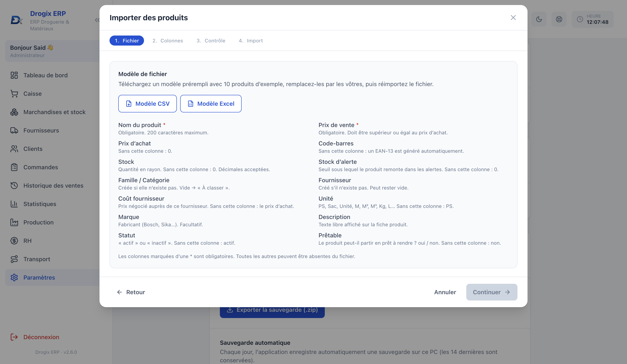Click the Déconnexion logout icon
Screen dimensions: 627x364
(x=14, y=337)
